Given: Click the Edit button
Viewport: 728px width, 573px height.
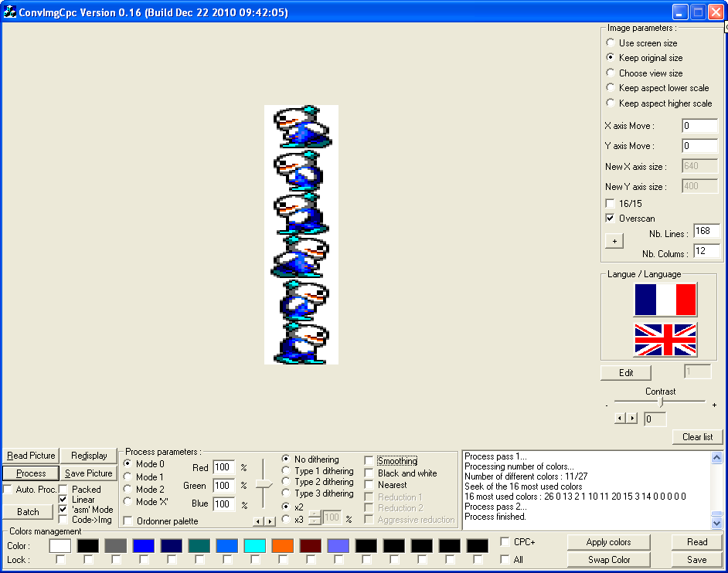Looking at the screenshot, I should pos(626,372).
